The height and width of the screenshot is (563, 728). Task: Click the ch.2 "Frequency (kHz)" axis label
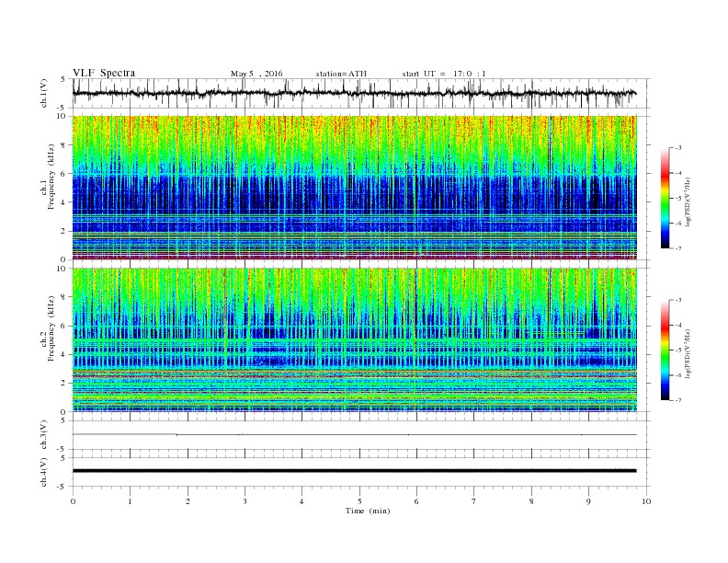[51, 329]
